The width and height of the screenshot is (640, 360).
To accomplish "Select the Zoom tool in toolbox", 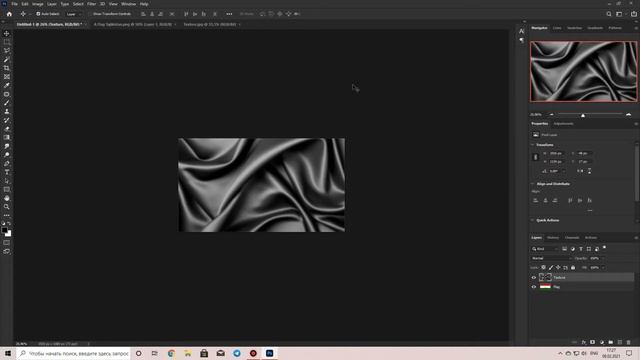I will pos(7,207).
